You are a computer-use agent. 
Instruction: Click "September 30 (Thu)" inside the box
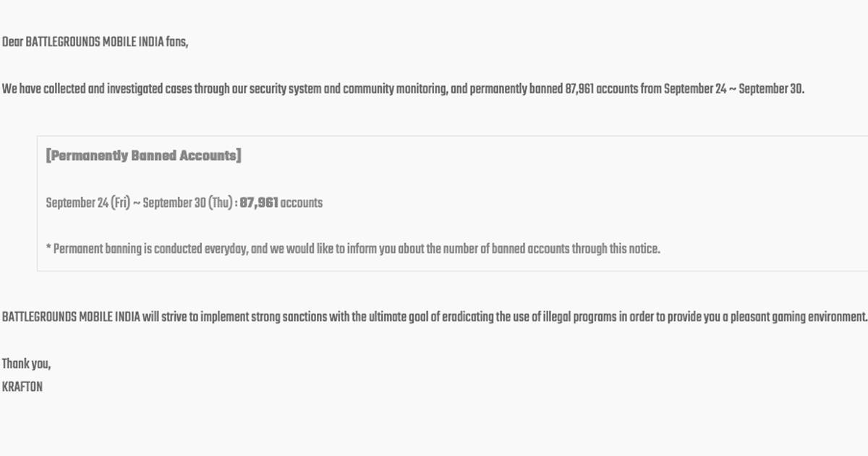click(x=187, y=203)
